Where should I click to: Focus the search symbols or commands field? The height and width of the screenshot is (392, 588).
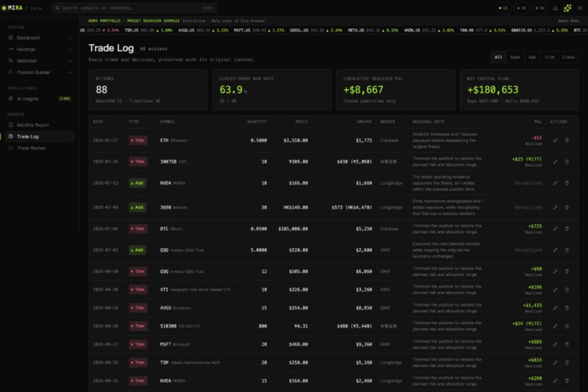134,8
